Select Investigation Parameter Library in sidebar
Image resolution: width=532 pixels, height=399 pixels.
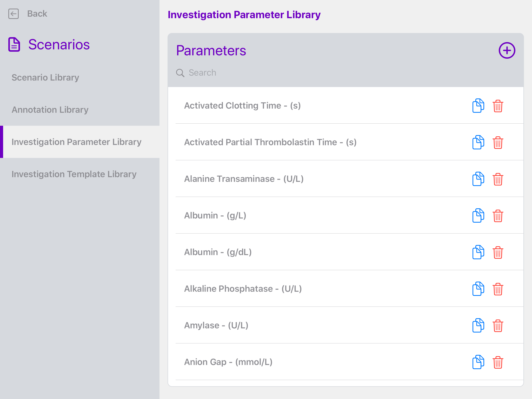[76, 142]
